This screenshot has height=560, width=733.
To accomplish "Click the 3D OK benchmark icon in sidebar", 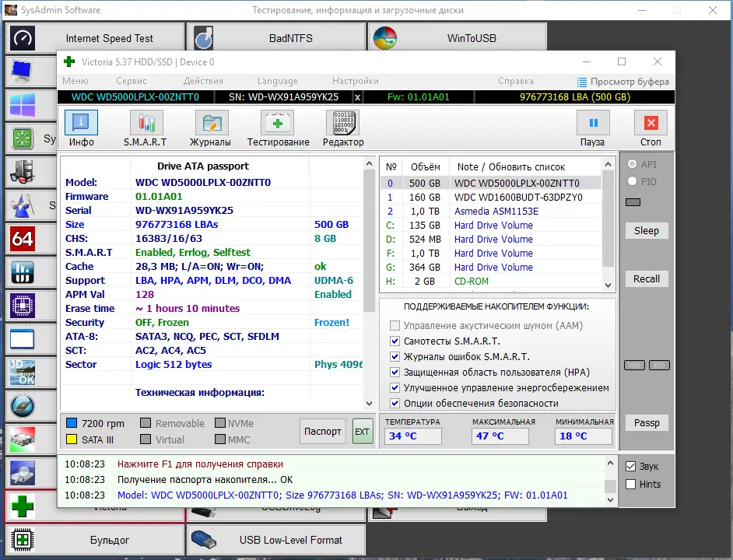I will [x=23, y=373].
